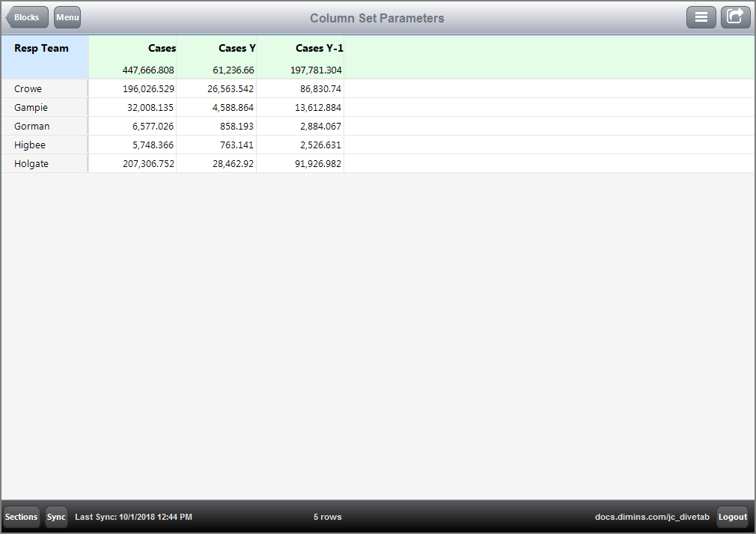Open details for Gorman

click(x=31, y=126)
